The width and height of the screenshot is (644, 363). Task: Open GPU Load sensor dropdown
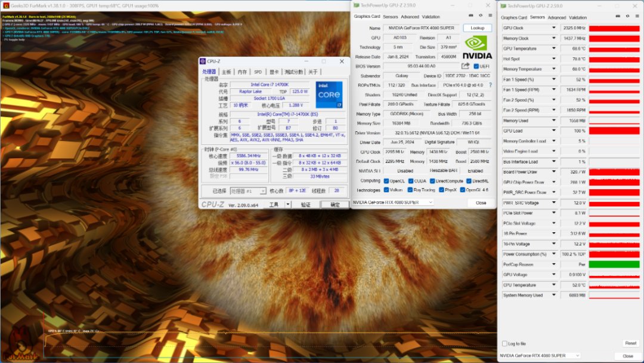[x=553, y=131]
